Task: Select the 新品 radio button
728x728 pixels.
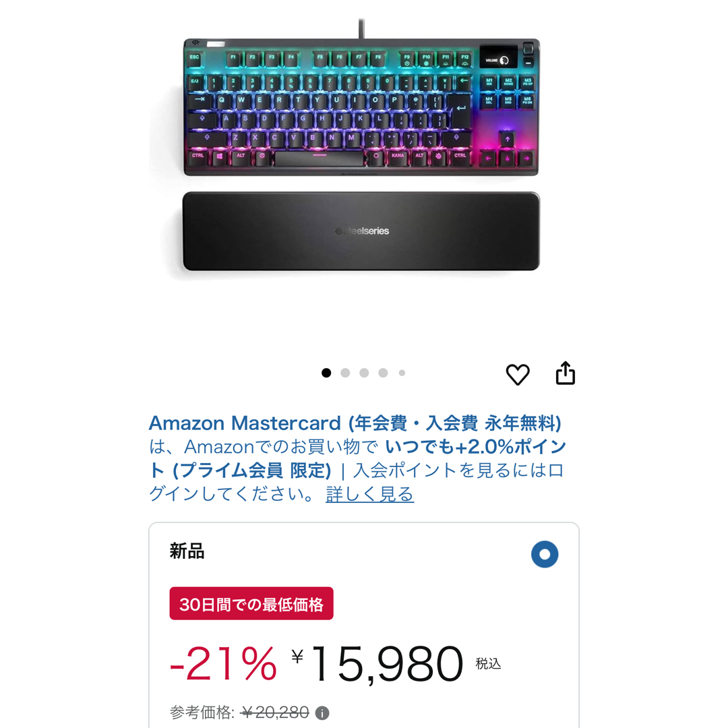Action: (x=545, y=554)
